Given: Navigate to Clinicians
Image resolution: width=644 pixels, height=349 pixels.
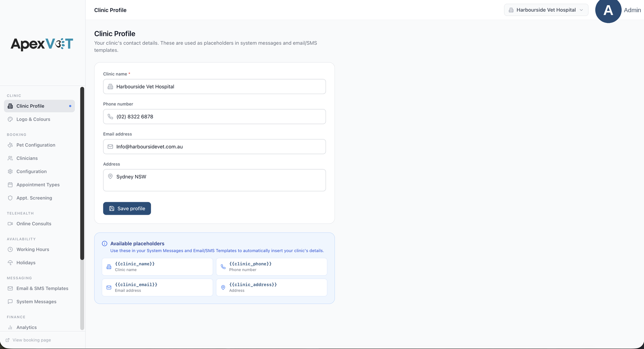Looking at the screenshot, I should click(39, 158).
